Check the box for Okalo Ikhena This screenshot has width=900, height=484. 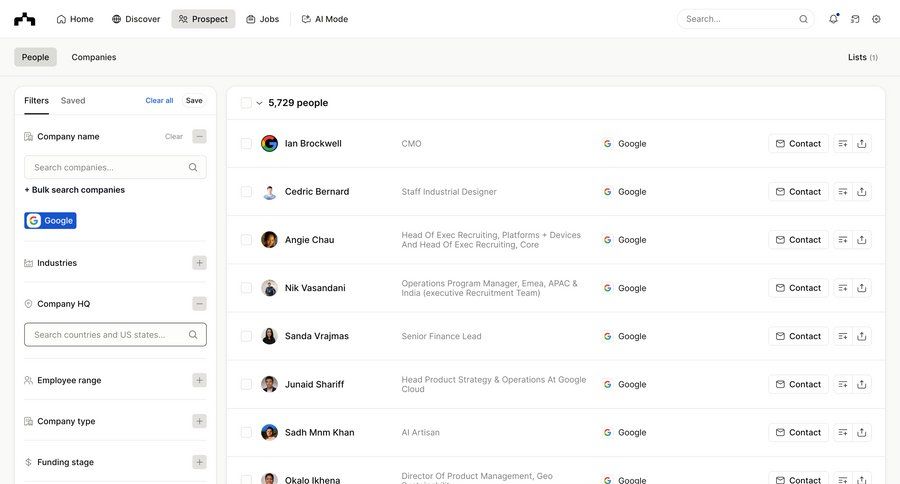pyautogui.click(x=246, y=480)
